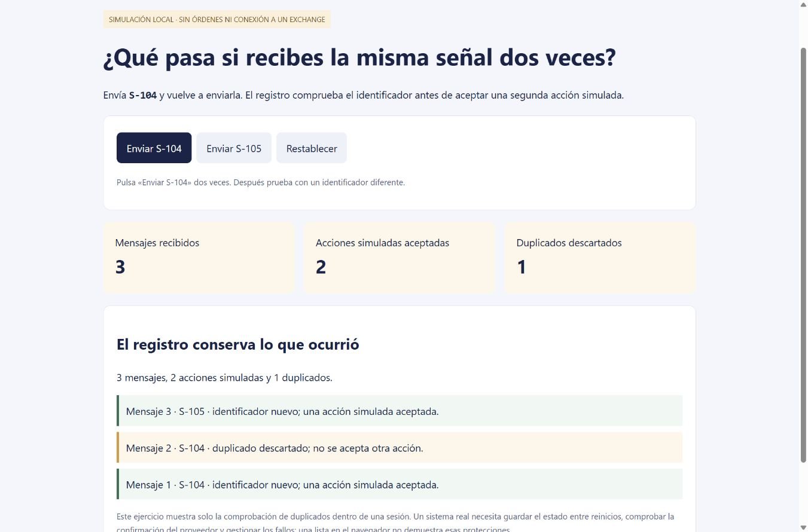This screenshot has height=532, width=808.
Task: Click the "Duplicados descartados" label
Action: pyautogui.click(x=569, y=243)
